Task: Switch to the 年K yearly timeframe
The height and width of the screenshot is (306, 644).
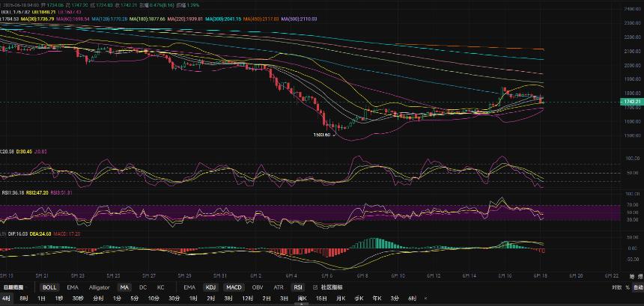Action: (x=377, y=299)
